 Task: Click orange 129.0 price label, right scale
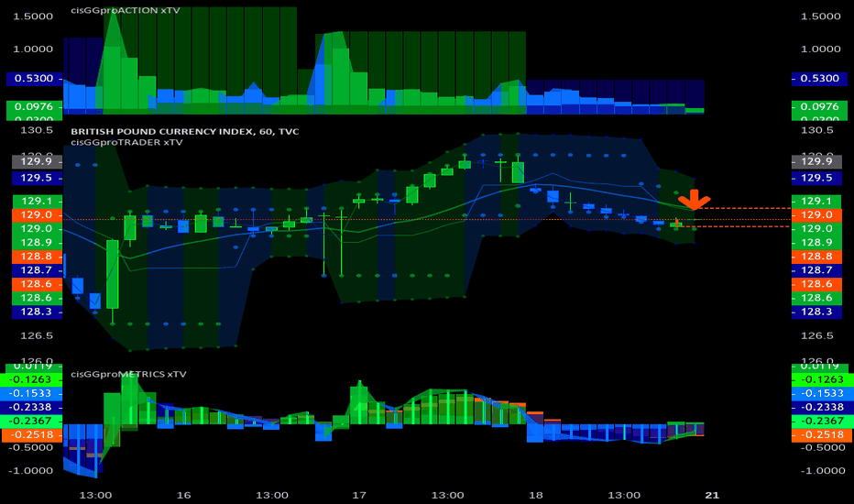816,214
